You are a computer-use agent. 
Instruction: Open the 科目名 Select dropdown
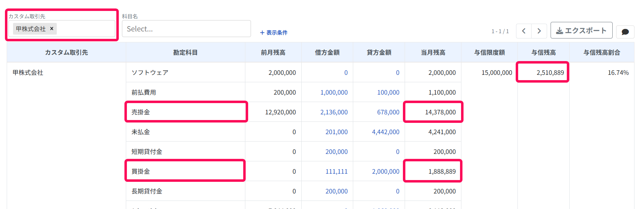pos(186,29)
